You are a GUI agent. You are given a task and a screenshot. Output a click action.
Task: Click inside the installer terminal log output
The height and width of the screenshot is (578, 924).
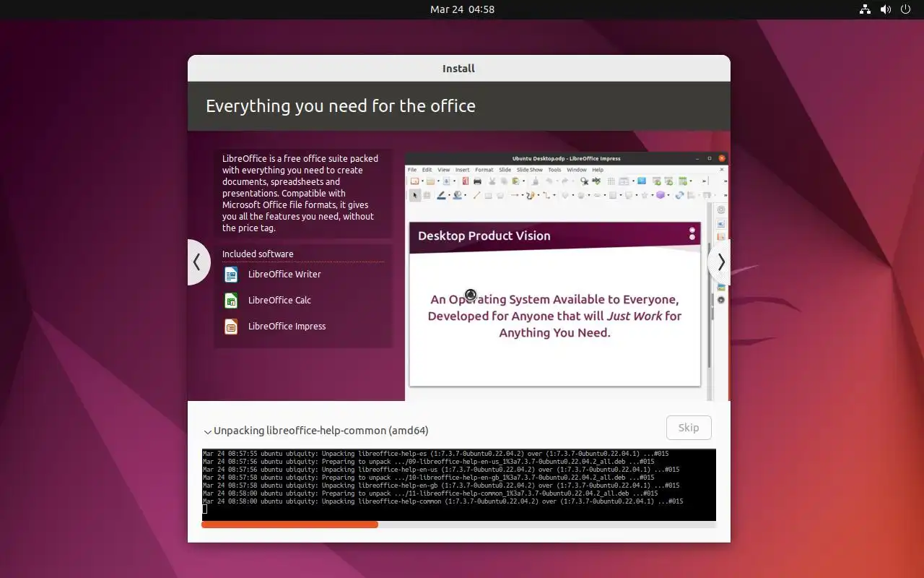click(x=458, y=484)
